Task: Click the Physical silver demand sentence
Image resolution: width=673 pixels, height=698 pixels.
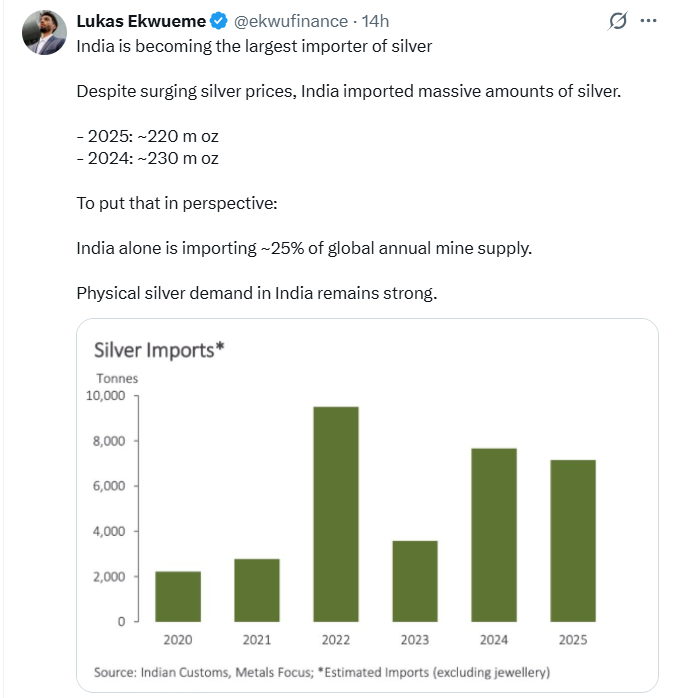Action: [256, 293]
